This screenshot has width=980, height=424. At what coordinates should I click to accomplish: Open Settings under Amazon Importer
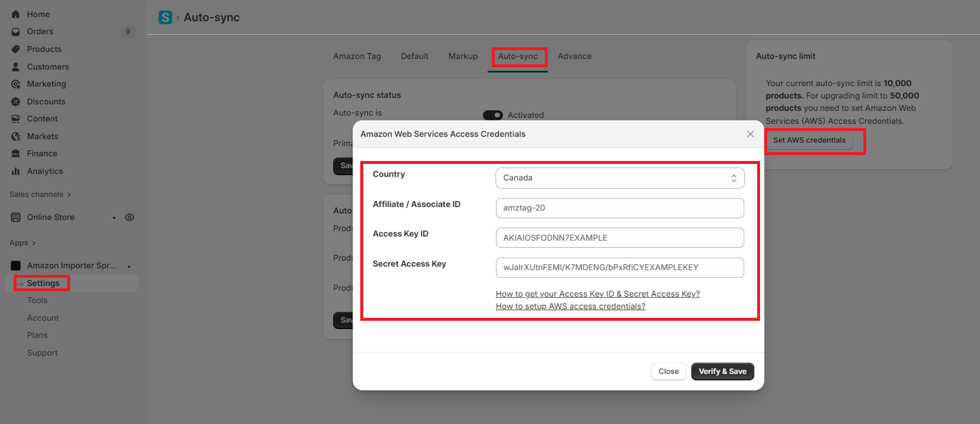click(43, 283)
